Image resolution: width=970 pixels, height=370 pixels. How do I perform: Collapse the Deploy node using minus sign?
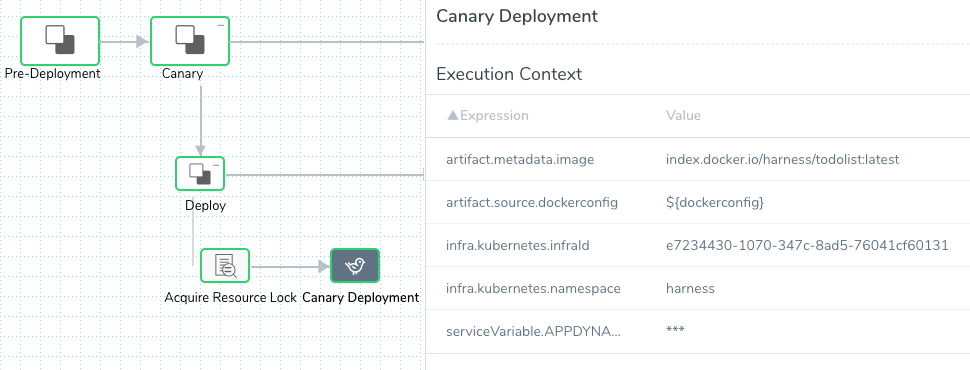click(217, 165)
